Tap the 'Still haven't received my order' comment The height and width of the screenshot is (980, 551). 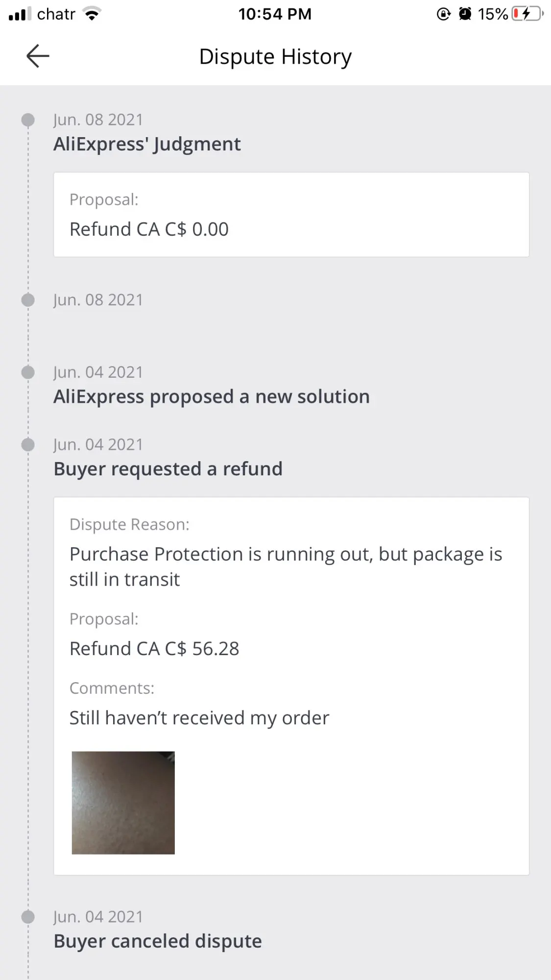(x=199, y=718)
